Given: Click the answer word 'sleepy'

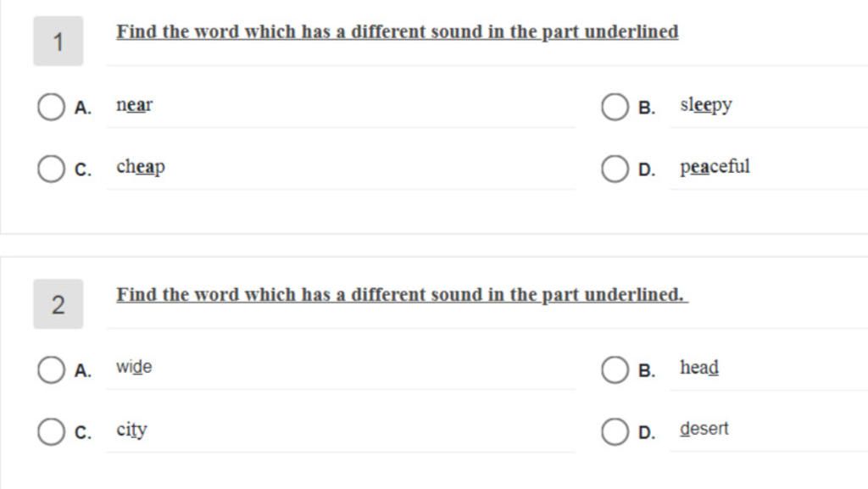Looking at the screenshot, I should 706,105.
